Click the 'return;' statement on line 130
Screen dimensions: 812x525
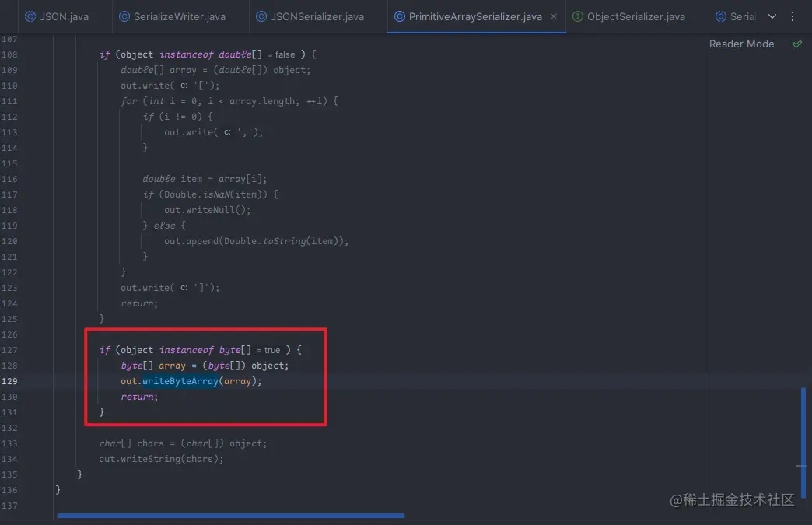point(139,397)
